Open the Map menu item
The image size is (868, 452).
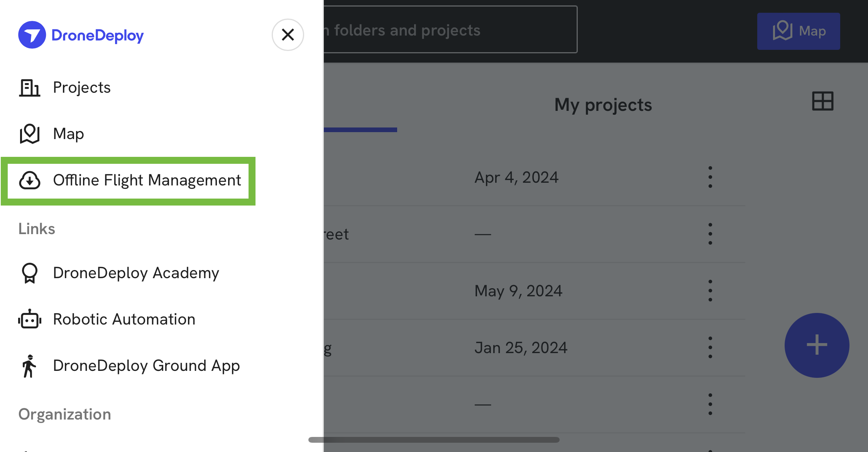point(68,134)
